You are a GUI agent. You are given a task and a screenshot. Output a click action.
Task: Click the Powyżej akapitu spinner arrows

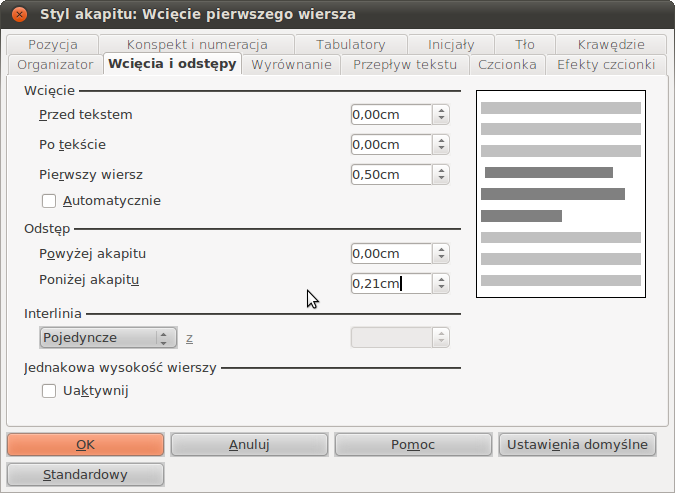point(441,254)
